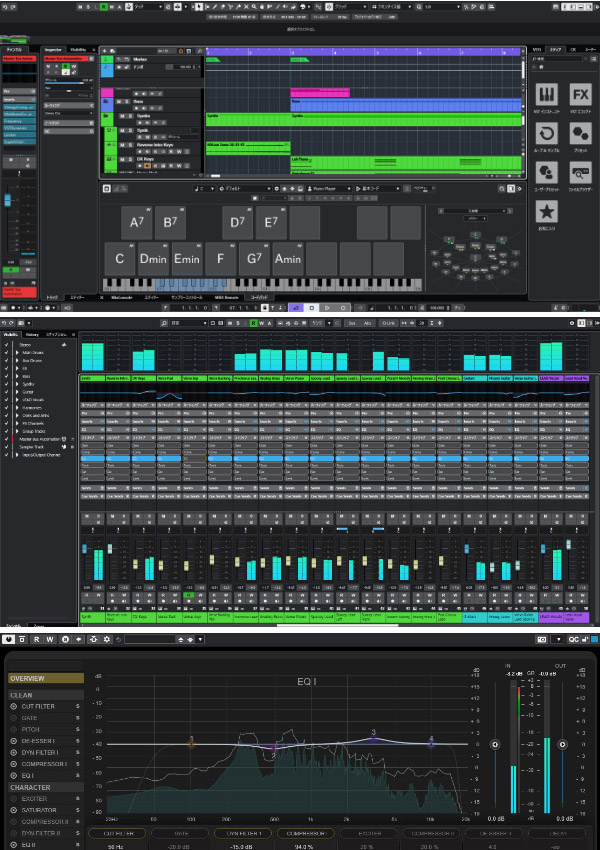Open the MixConsole lower zone tab
600x850 pixels.
122,298
